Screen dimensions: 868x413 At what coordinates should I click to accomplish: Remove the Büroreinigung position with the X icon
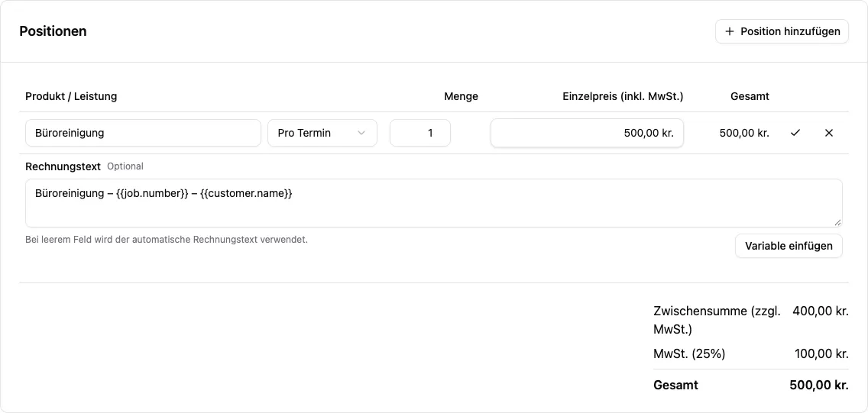pyautogui.click(x=829, y=133)
